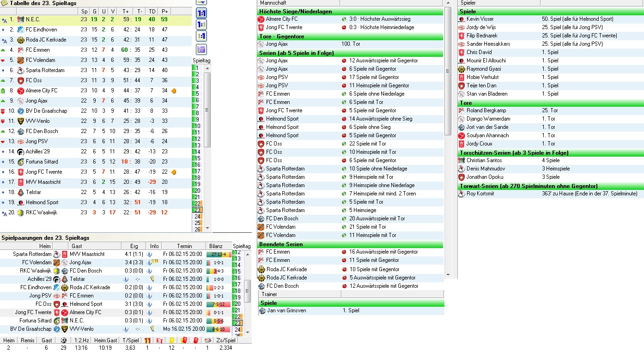Screen dimensions: 644x352
Task: Click the club crest next to Roy Kortsmit
Action: pos(462,194)
